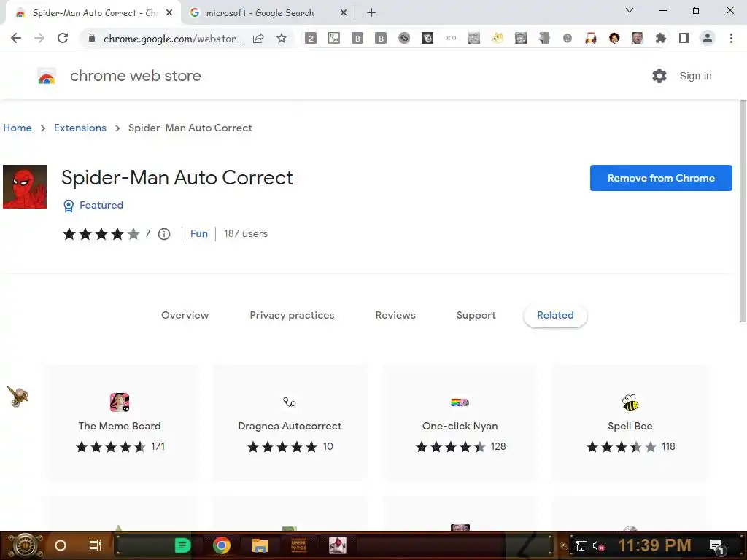Screen dimensions: 747x560
Task: Go back to the previous page
Action: coord(16,38)
